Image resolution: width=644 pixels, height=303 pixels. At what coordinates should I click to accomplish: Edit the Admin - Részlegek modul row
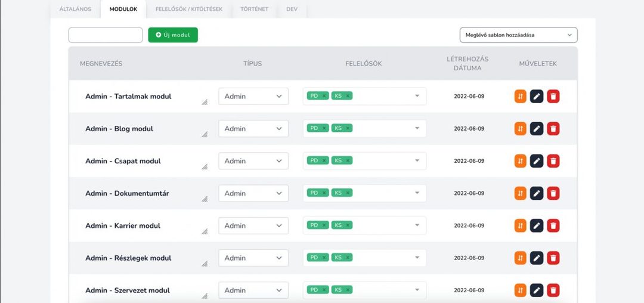click(x=537, y=258)
